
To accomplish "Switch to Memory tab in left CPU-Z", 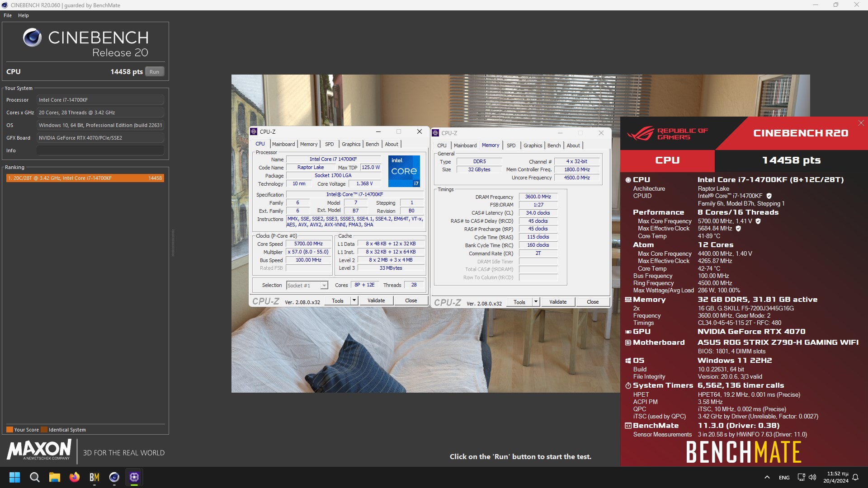I will (x=309, y=144).
